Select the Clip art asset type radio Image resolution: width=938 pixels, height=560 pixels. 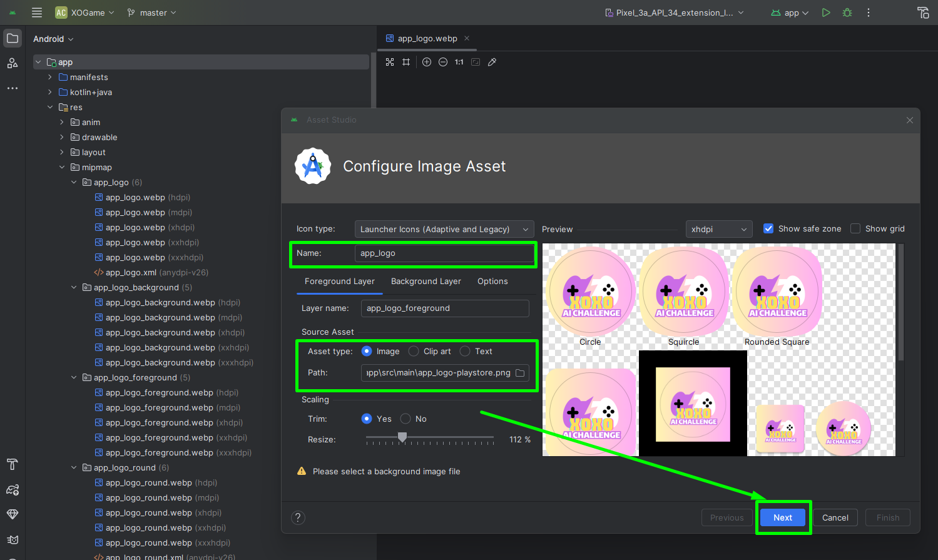[414, 352]
